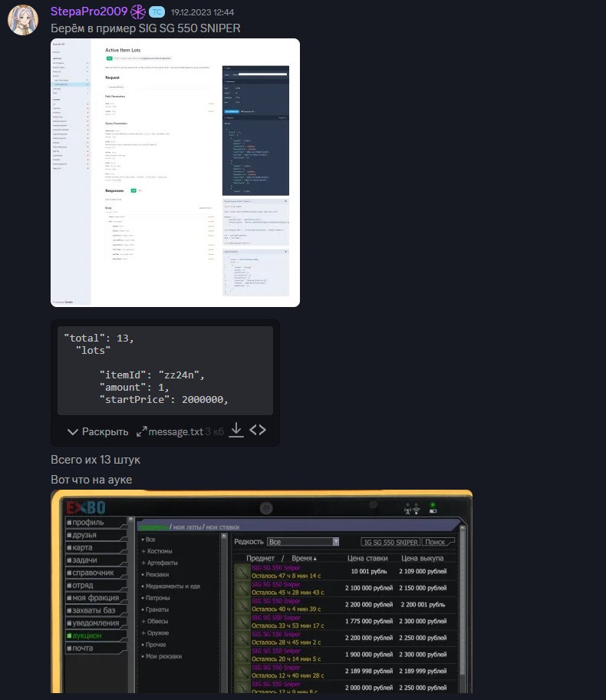Select отряд in game PDA menu
606x700 pixels.
(x=96, y=586)
